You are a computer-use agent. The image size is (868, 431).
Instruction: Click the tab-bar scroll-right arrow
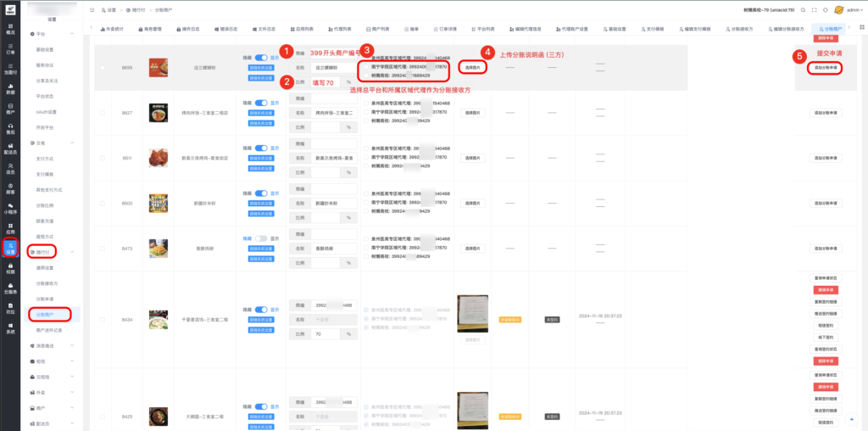point(849,28)
